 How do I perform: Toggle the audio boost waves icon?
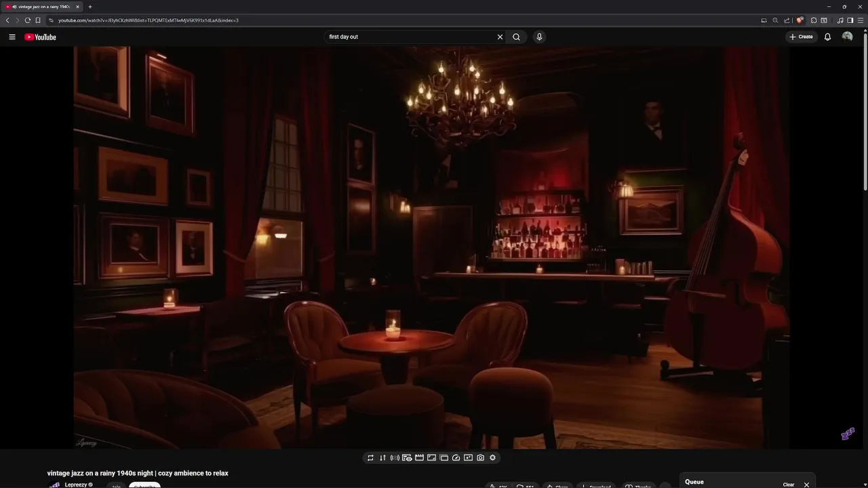tap(395, 457)
